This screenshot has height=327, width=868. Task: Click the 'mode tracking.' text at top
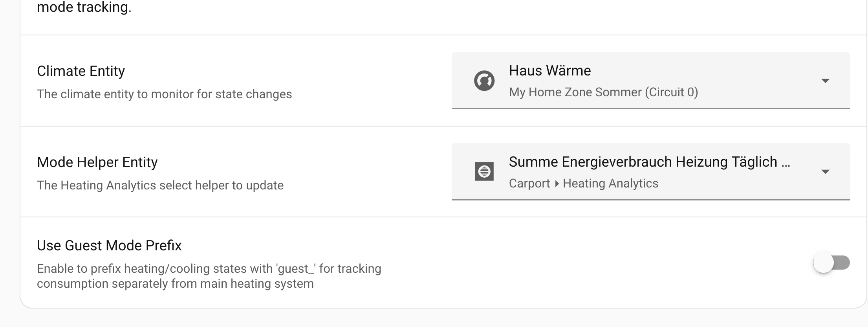click(84, 7)
